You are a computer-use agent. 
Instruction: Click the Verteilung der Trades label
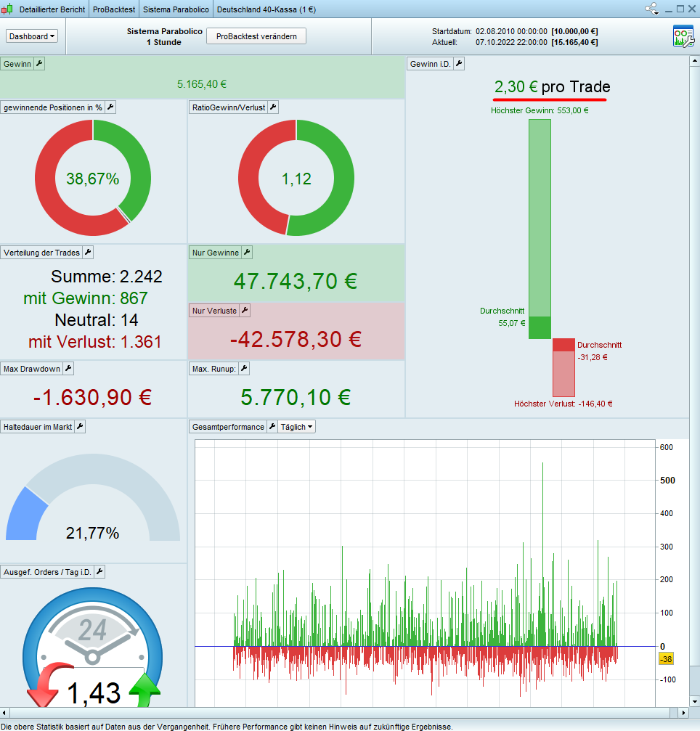41,252
